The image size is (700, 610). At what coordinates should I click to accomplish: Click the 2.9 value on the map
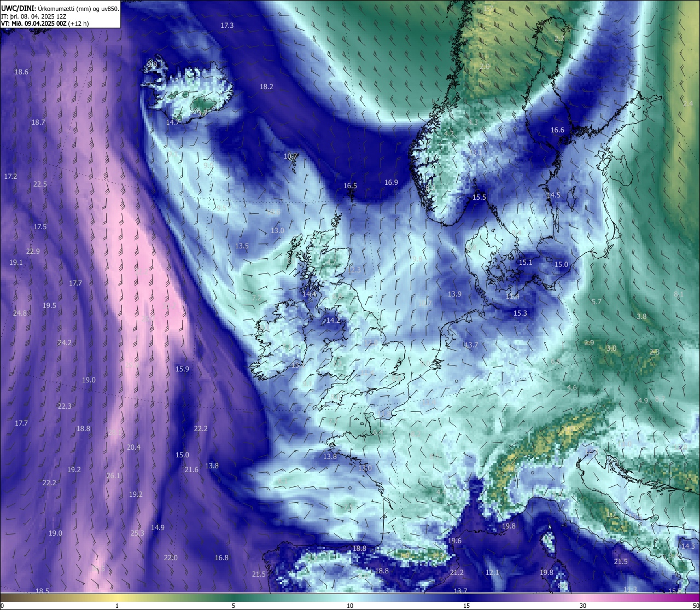[589, 342]
